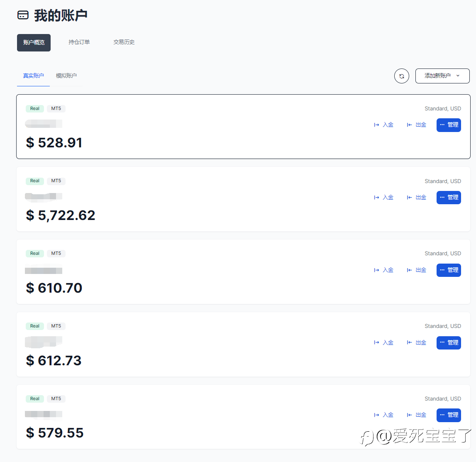Open 管理 menu for the $528.91 account
The height and width of the screenshot is (462, 476).
pos(449,125)
